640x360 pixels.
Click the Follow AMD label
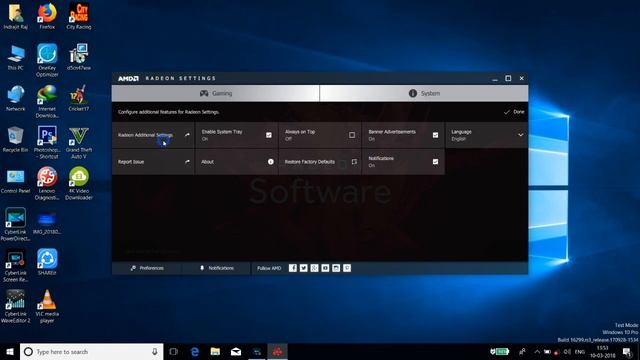point(269,268)
